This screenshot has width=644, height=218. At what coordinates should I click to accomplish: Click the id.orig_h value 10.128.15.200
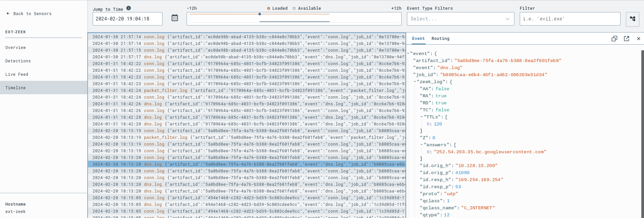click(x=476, y=166)
